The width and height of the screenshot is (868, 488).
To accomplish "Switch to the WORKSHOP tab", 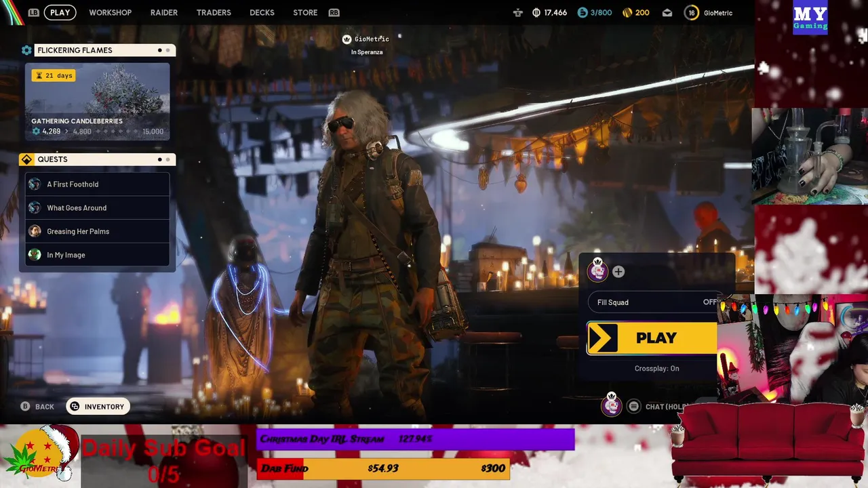I will coord(111,13).
